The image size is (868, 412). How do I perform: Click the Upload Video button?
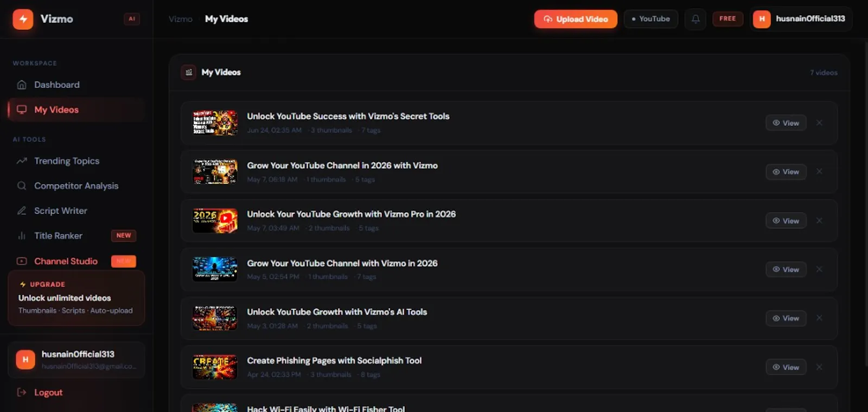[x=576, y=19]
